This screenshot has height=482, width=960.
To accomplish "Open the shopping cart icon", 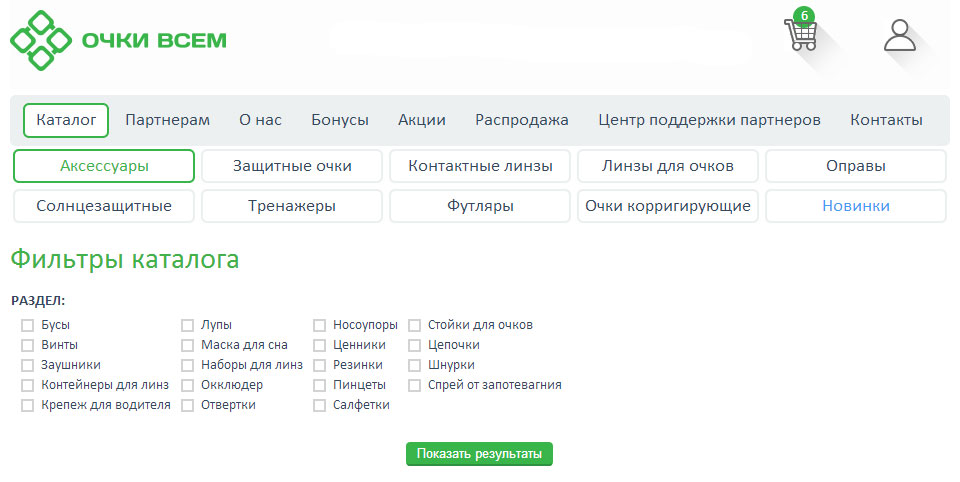I will [x=801, y=34].
